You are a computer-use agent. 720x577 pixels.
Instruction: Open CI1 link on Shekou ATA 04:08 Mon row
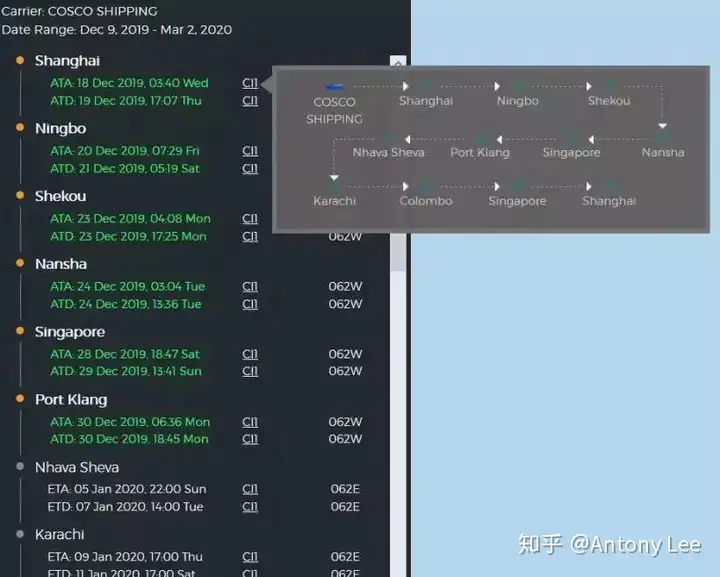click(250, 218)
